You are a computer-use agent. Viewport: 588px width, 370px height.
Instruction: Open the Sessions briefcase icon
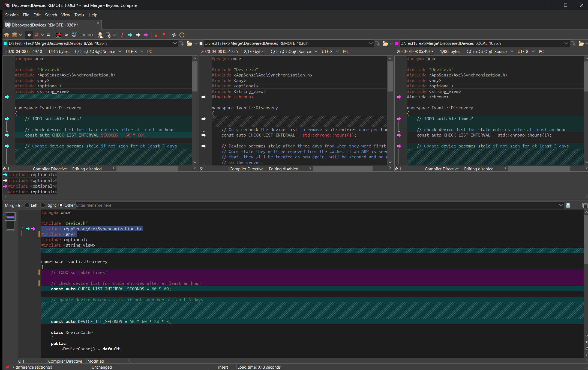pos(14,35)
